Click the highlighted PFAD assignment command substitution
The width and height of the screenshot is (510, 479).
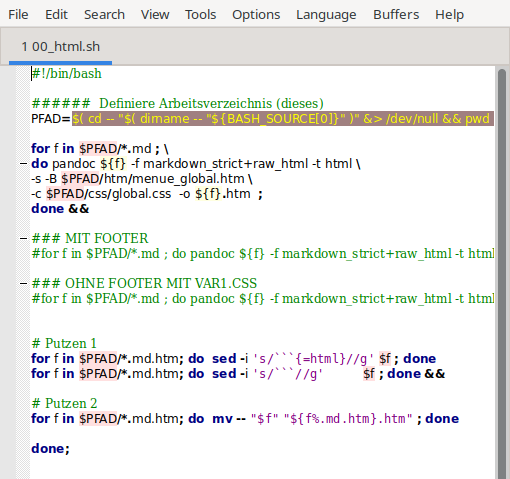coord(283,119)
